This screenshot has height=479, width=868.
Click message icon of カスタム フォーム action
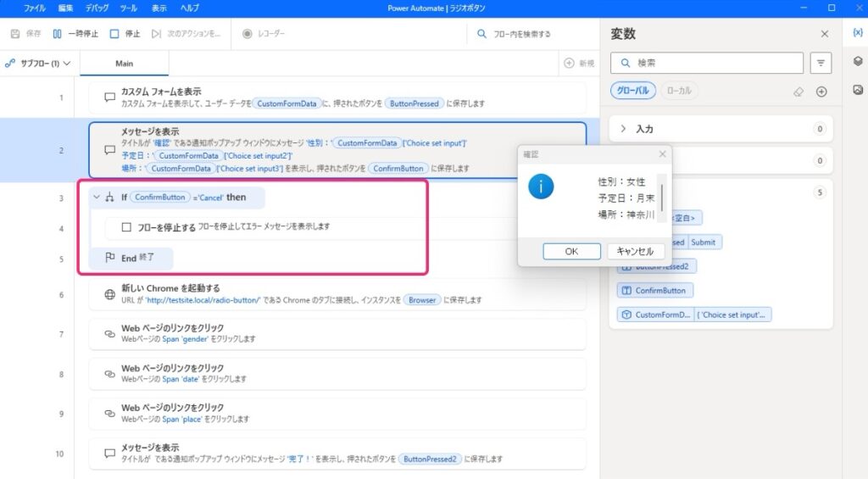[x=109, y=97]
